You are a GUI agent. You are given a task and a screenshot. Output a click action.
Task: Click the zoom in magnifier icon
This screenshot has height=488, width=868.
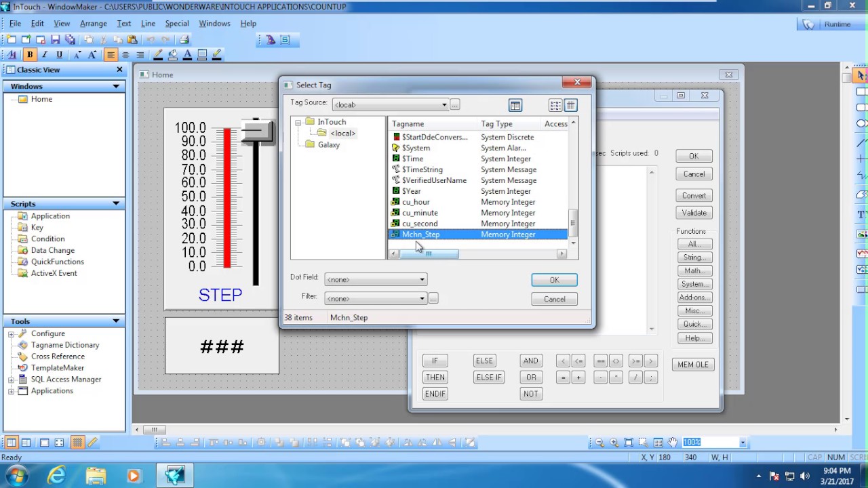click(614, 443)
